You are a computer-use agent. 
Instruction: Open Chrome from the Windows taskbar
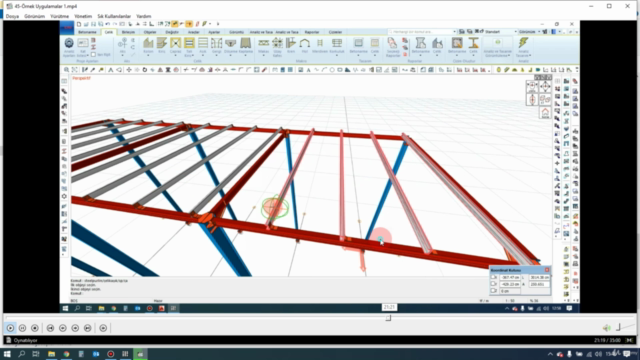[66, 354]
